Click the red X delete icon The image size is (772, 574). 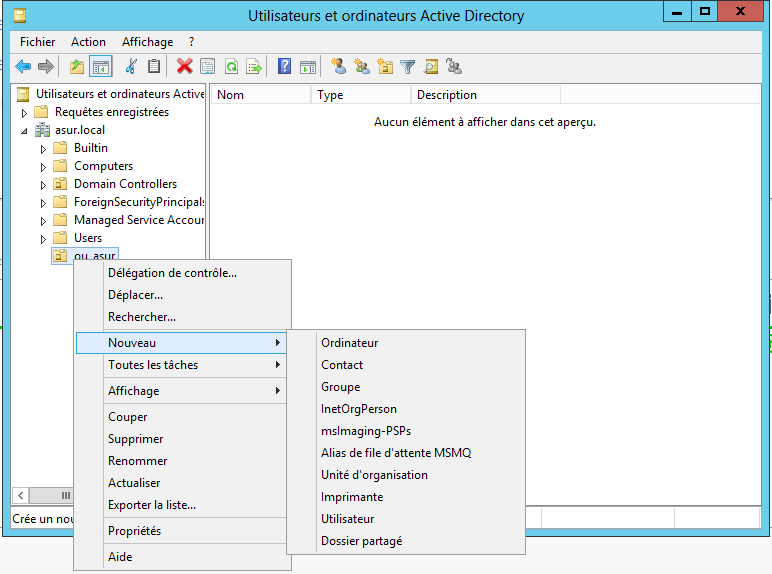click(x=184, y=66)
